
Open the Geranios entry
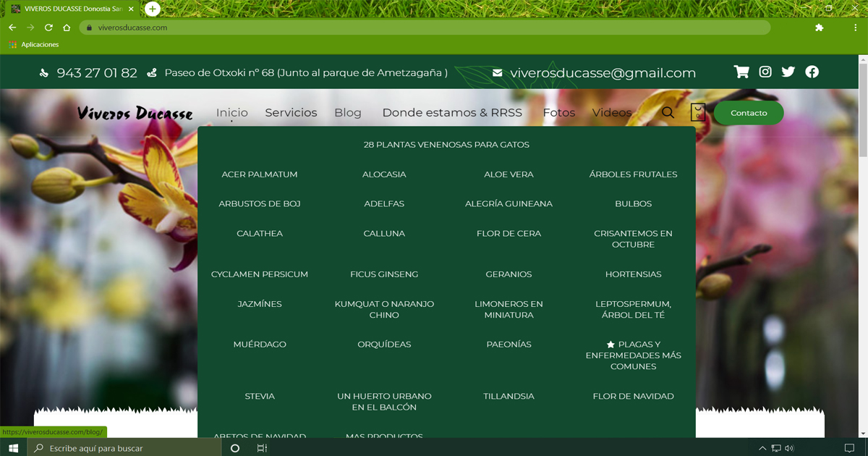509,274
